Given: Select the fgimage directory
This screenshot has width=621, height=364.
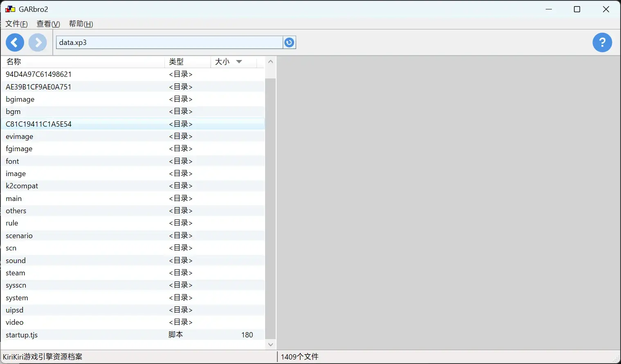Looking at the screenshot, I should click(x=133, y=149).
